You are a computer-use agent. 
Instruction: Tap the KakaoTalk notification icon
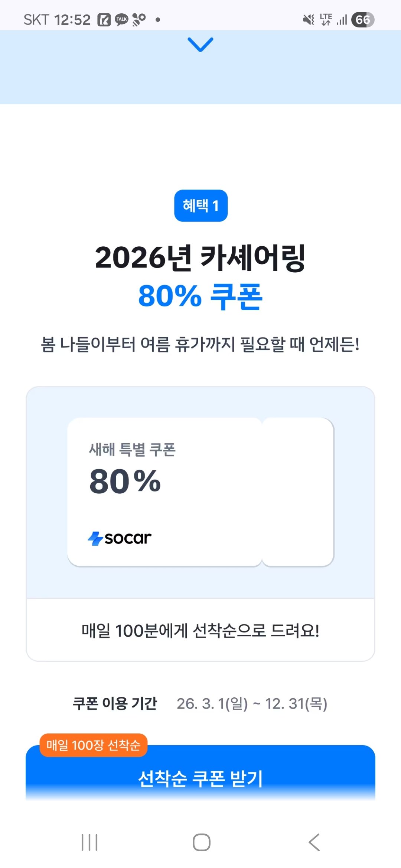tap(121, 20)
